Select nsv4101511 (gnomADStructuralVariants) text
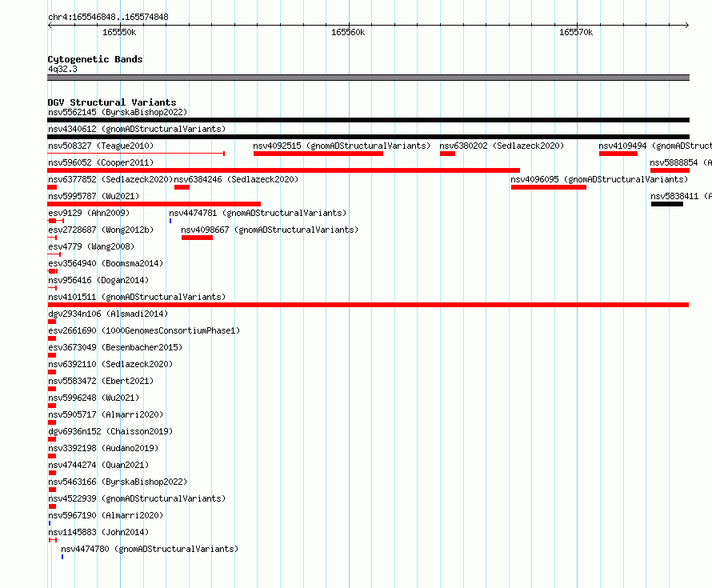Viewport: 712px width, 588px height. tap(137, 297)
